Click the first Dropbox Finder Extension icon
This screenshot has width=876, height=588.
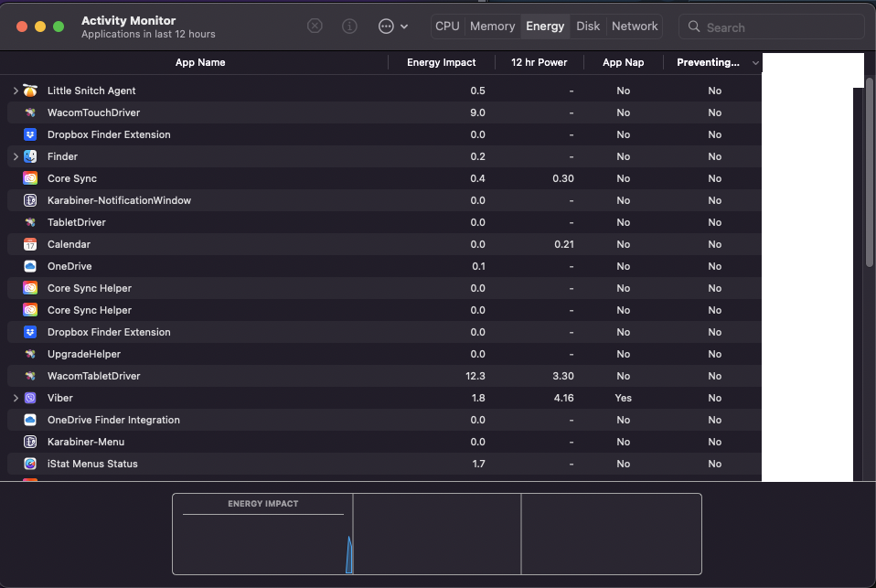pos(30,134)
